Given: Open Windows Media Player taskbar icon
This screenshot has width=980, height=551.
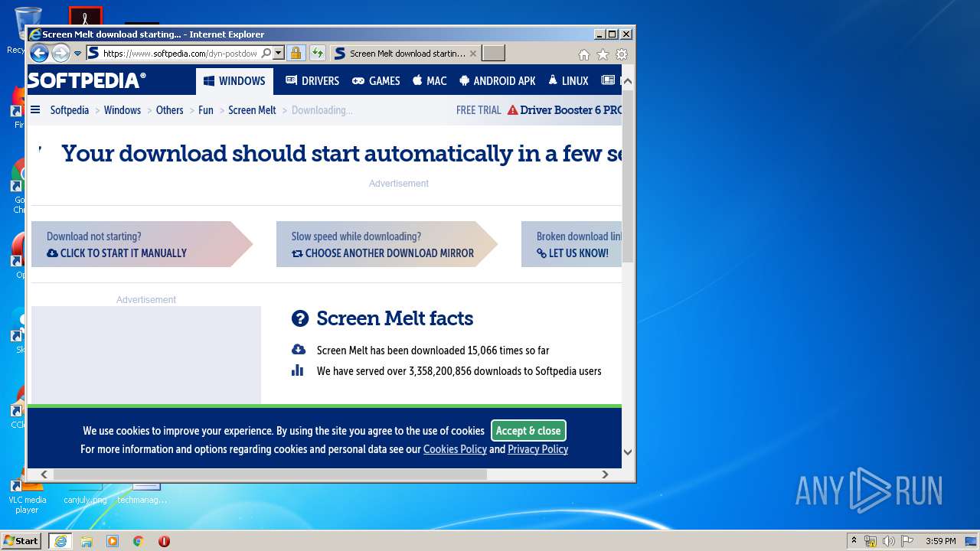Looking at the screenshot, I should [x=113, y=541].
